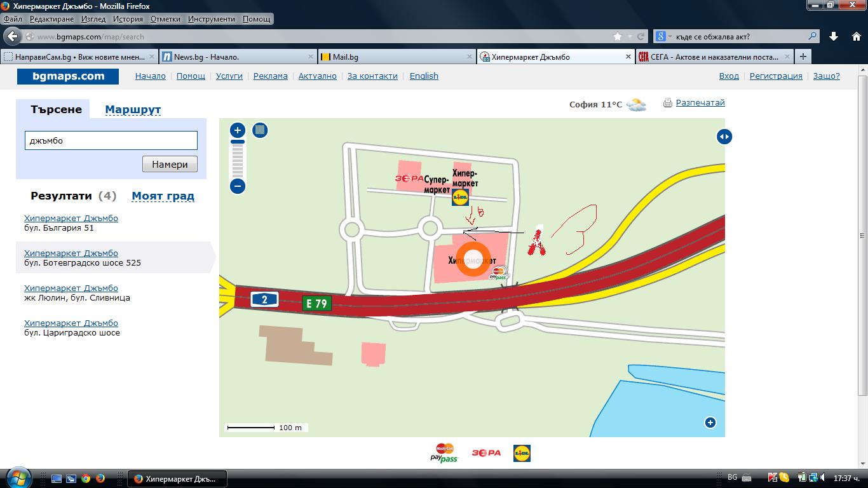Open the Инструменти menu
Image resolution: width=868 pixels, height=488 pixels.
(x=212, y=19)
